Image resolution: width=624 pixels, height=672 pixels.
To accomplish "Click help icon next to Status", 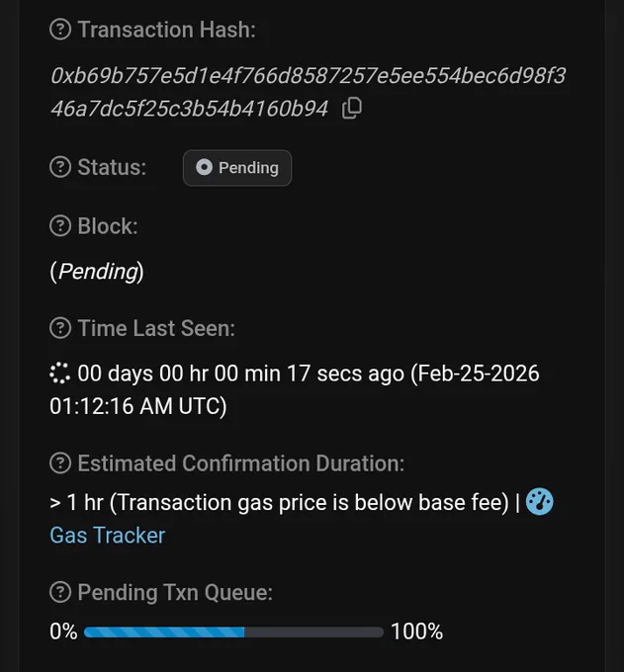I will click(x=60, y=167).
